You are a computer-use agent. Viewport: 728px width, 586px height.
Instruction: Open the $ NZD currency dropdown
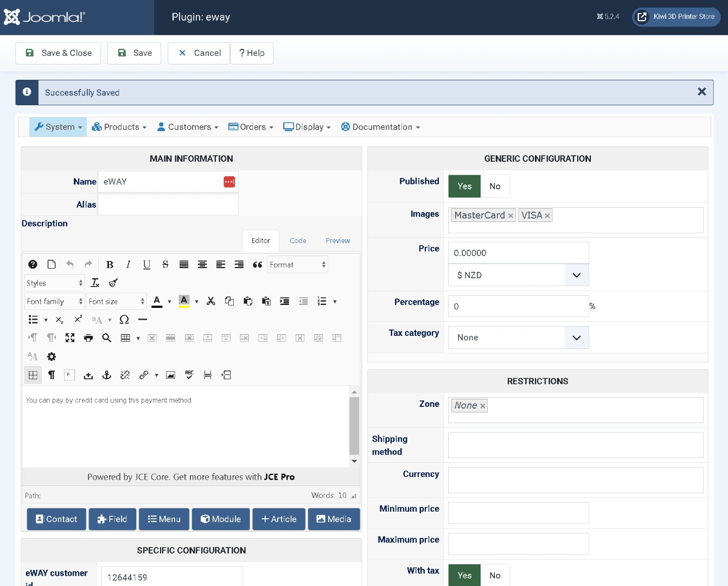518,275
